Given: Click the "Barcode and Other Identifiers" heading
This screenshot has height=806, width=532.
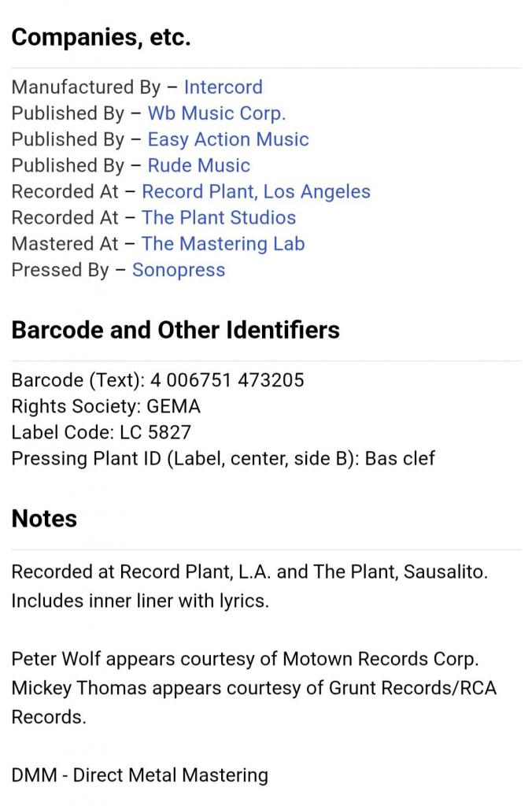Looking at the screenshot, I should pyautogui.click(x=175, y=330).
